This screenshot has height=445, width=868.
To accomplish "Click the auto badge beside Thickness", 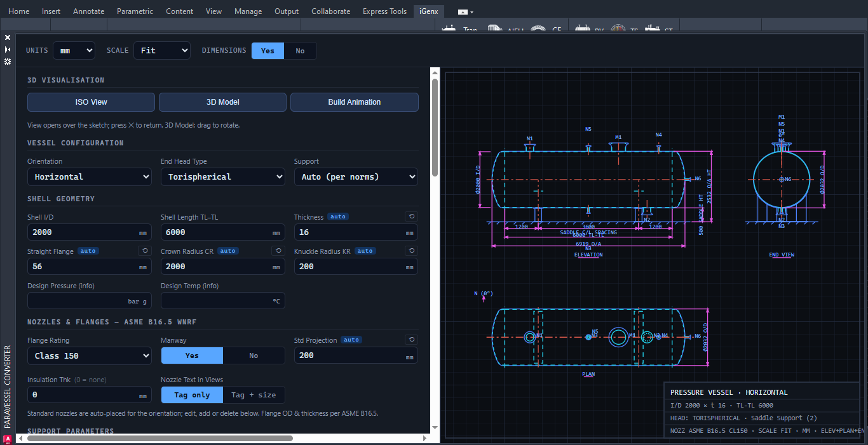I will tap(338, 217).
